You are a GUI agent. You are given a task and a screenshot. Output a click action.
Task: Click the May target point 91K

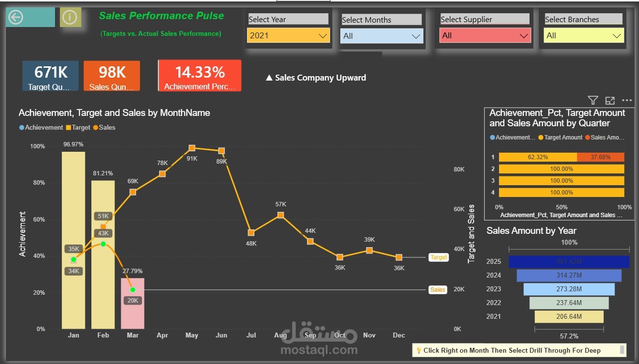coord(192,148)
